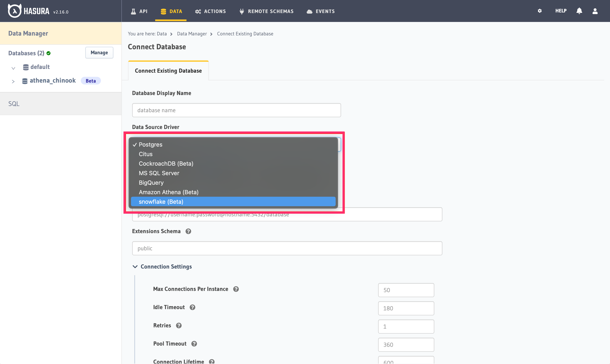Image resolution: width=610 pixels, height=364 pixels.
Task: Open settings via gear icon
Action: click(539, 11)
